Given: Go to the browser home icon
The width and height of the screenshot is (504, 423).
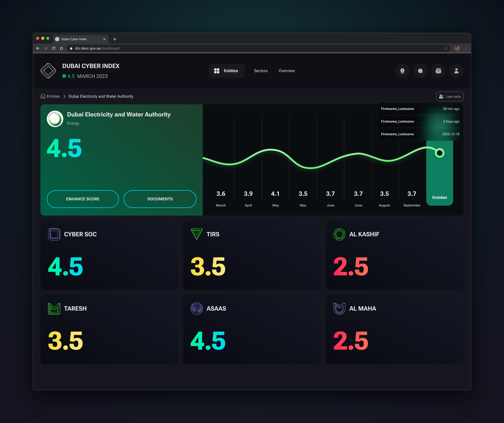Looking at the screenshot, I should pyautogui.click(x=61, y=48).
